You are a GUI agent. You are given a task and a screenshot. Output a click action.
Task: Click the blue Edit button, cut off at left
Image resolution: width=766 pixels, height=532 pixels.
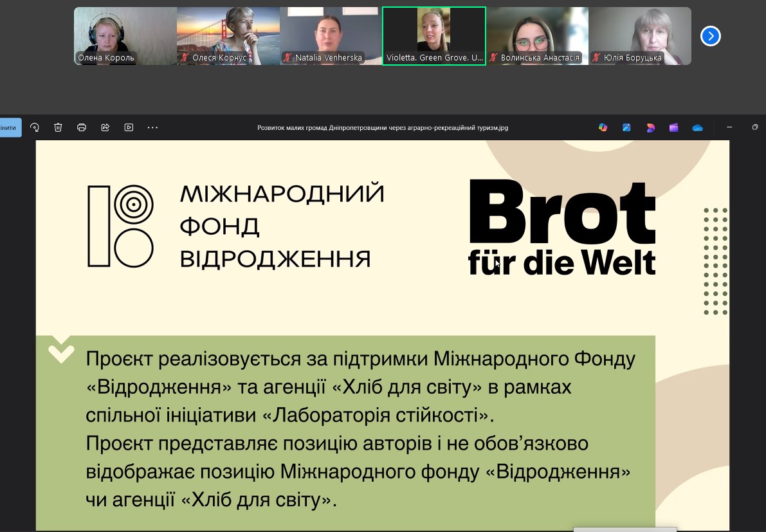click(10, 127)
